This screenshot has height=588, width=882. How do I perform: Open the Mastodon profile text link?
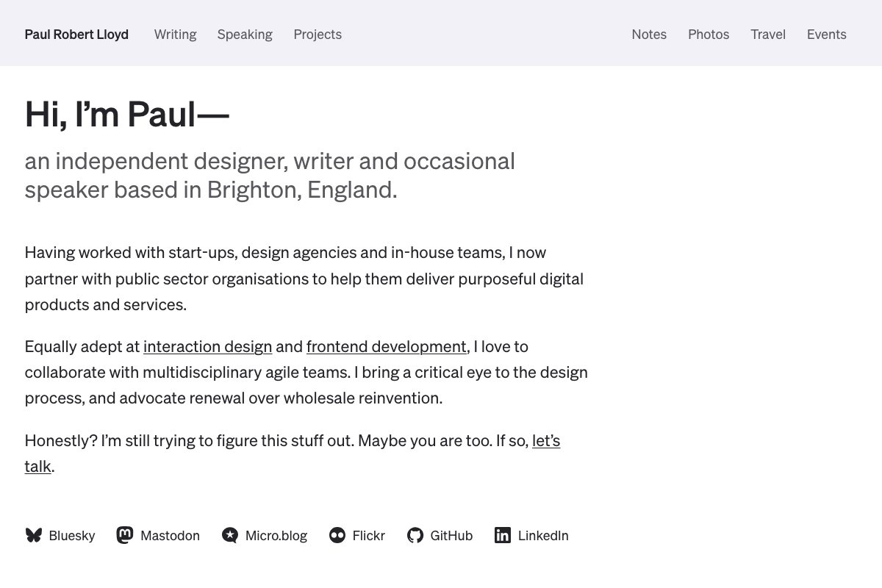(170, 536)
